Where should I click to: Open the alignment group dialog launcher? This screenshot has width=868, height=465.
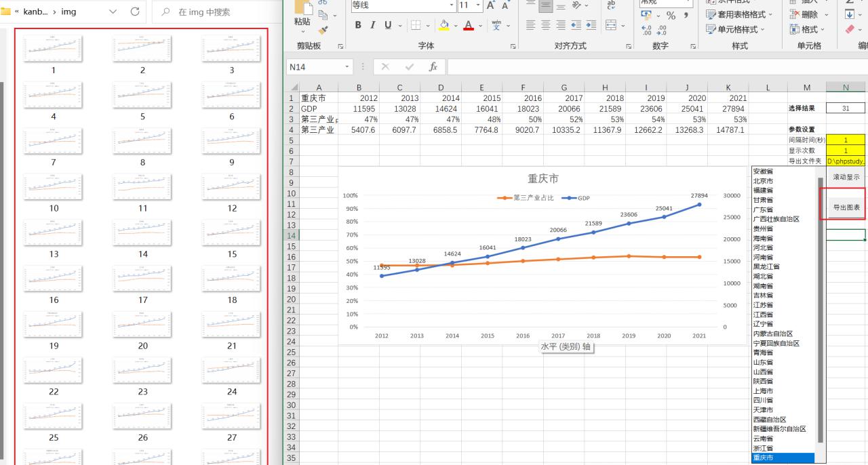tap(628, 46)
